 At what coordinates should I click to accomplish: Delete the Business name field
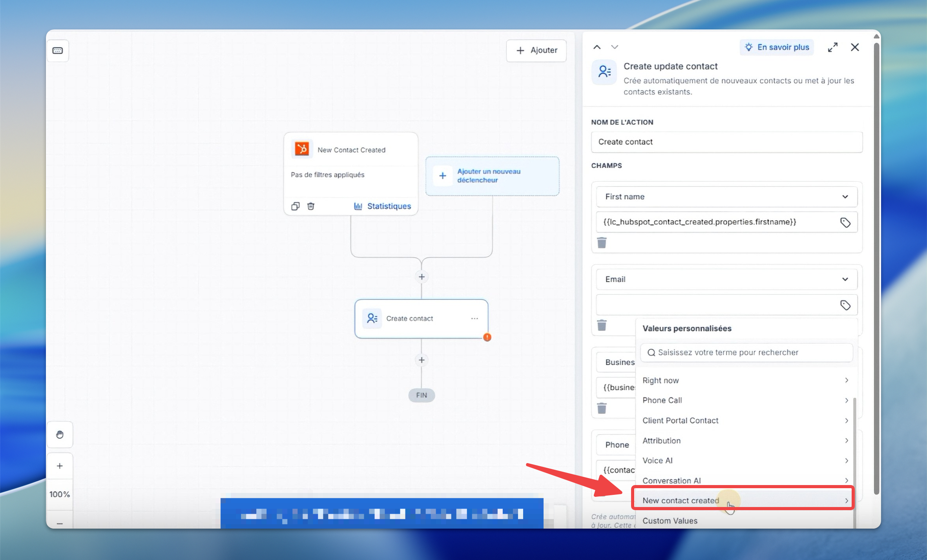(x=602, y=408)
